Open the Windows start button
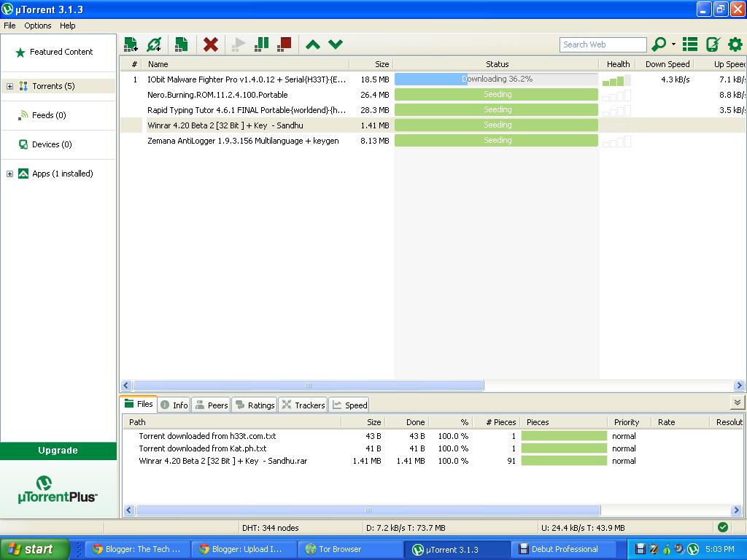This screenshot has width=747, height=560. coord(34,549)
